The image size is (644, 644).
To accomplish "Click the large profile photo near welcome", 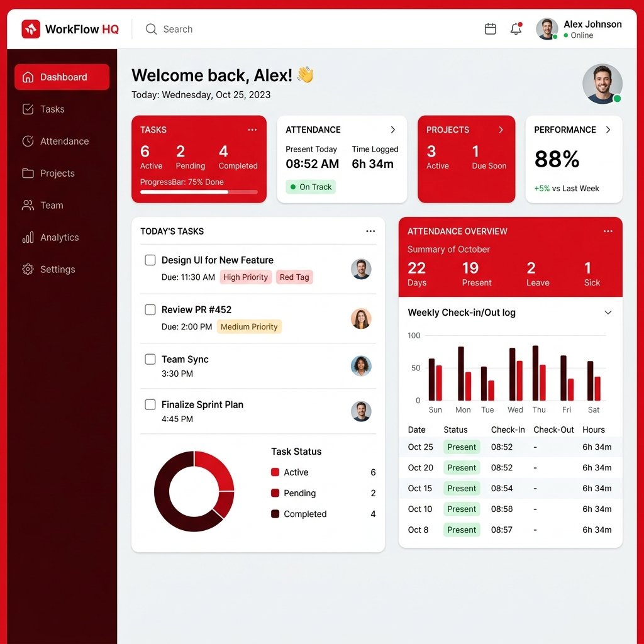I will tap(602, 84).
